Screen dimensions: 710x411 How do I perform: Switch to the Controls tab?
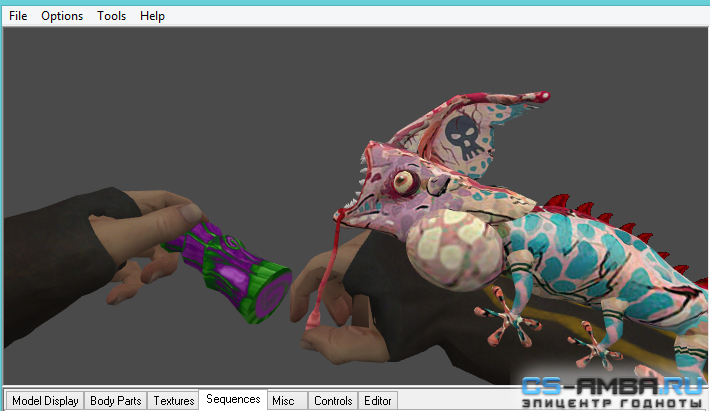pos(333,401)
